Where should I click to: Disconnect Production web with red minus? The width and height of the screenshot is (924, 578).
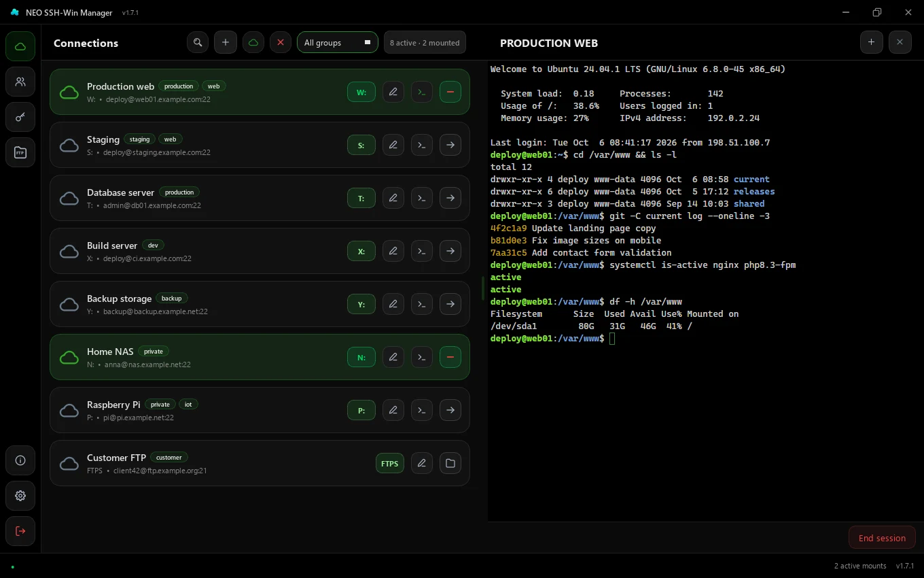(x=450, y=92)
